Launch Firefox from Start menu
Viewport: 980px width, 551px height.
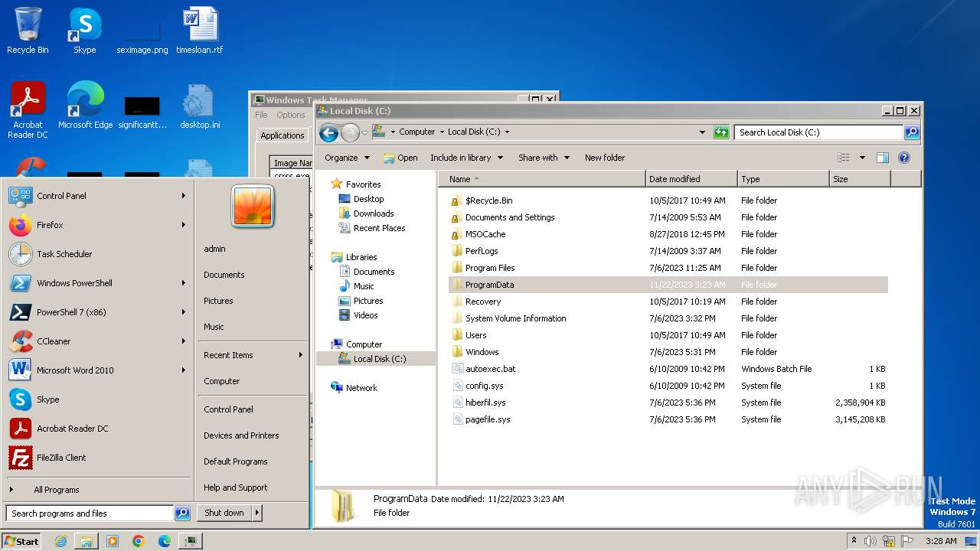coord(98,225)
